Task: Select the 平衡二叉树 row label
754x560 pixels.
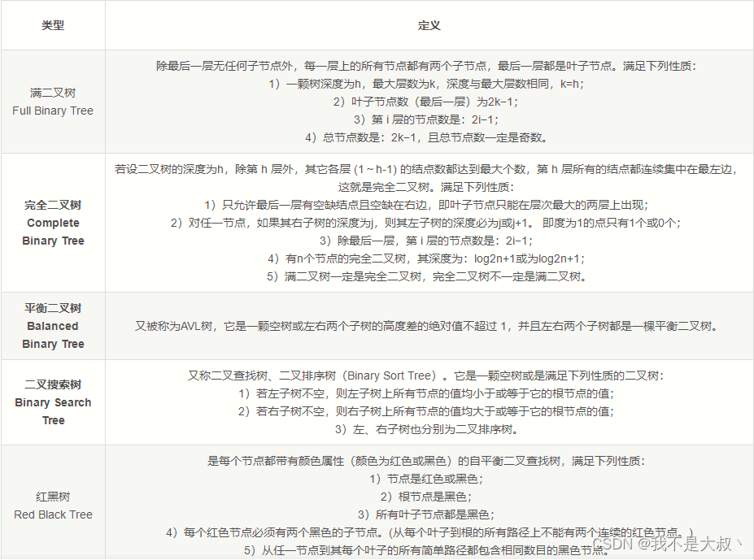Action: pos(53,308)
